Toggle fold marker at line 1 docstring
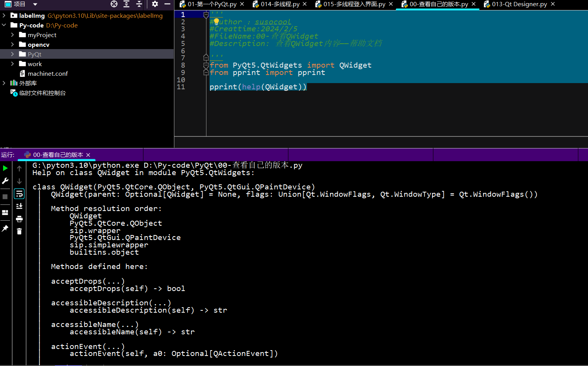 point(206,15)
